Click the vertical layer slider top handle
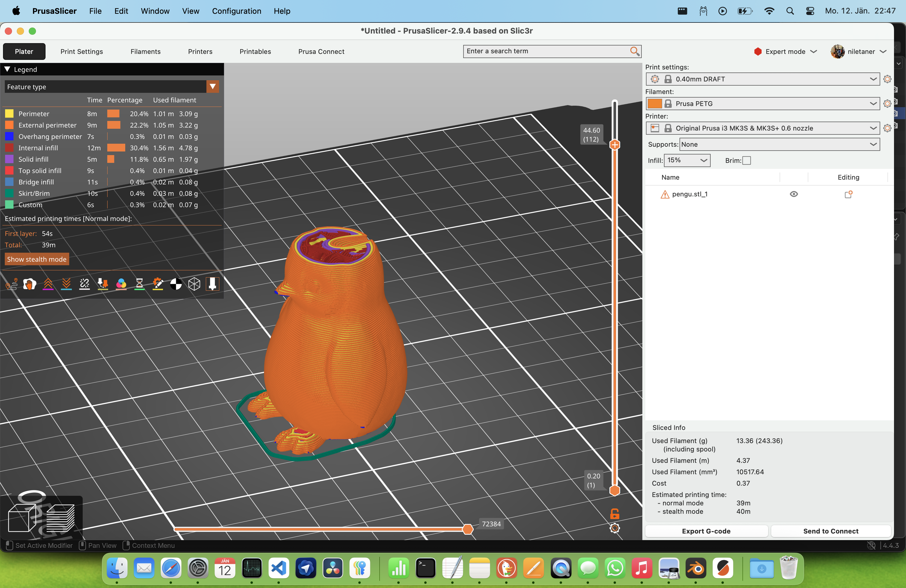Viewport: 906px width, 588px height. point(614,145)
